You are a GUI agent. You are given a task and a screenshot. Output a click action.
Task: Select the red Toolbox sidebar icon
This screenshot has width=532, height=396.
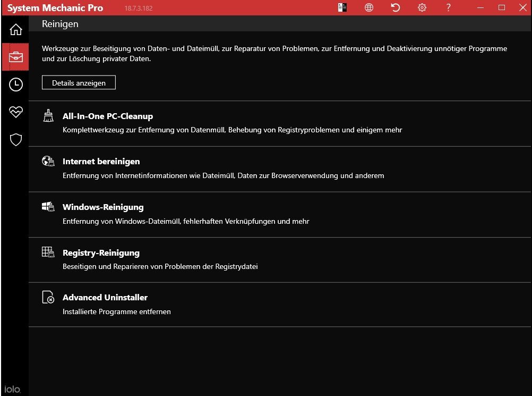[15, 57]
